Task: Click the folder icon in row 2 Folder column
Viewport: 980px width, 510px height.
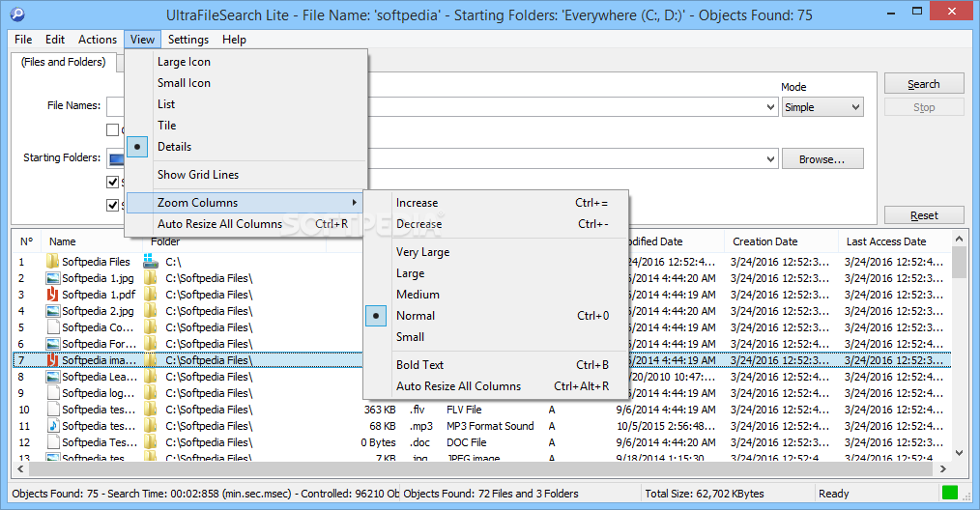Action: pyautogui.click(x=150, y=278)
